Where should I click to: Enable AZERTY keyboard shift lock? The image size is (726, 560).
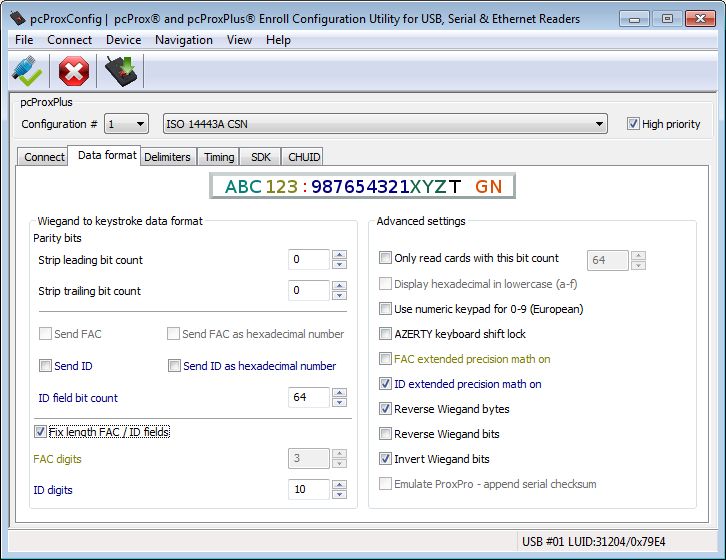385,333
